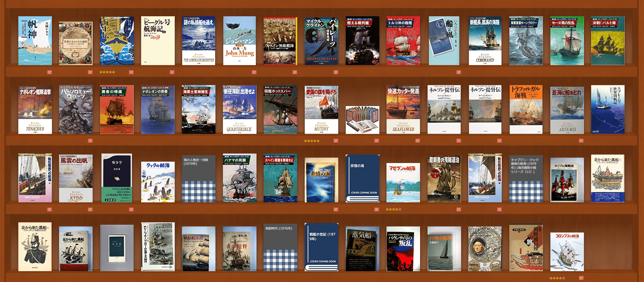
Task: Open 戦艦の世紀 cover coming soon book
Action: click(x=321, y=247)
